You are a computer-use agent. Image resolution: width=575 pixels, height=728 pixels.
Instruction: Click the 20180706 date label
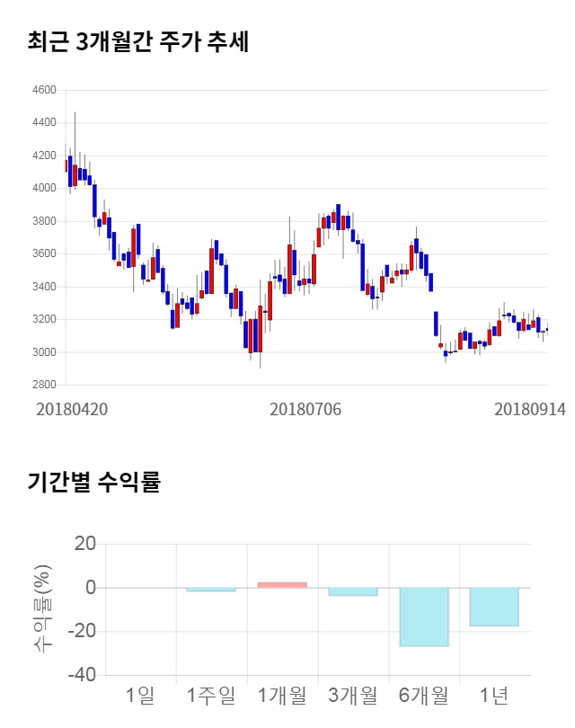click(x=306, y=409)
